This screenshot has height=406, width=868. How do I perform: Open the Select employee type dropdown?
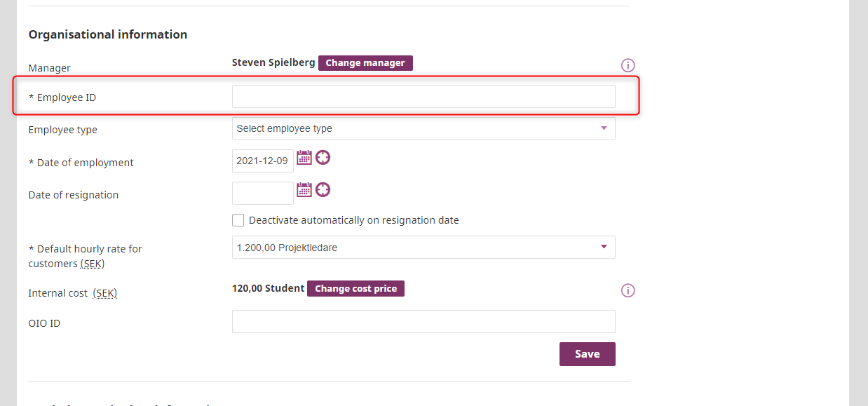pyautogui.click(x=423, y=129)
